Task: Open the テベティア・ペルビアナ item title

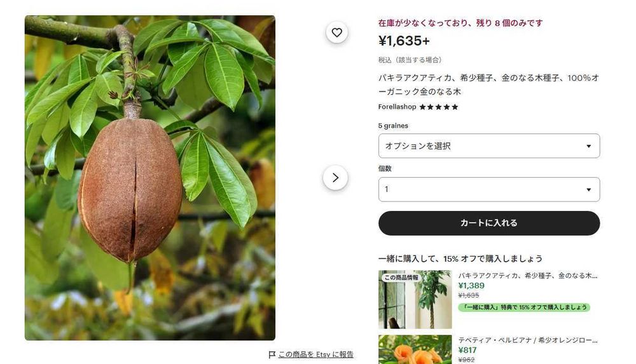Action: 528,340
